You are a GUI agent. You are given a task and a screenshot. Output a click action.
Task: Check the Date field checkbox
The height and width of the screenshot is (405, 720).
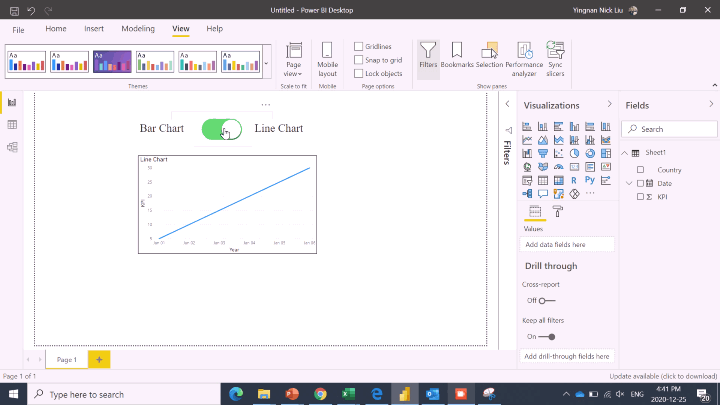[x=641, y=183]
